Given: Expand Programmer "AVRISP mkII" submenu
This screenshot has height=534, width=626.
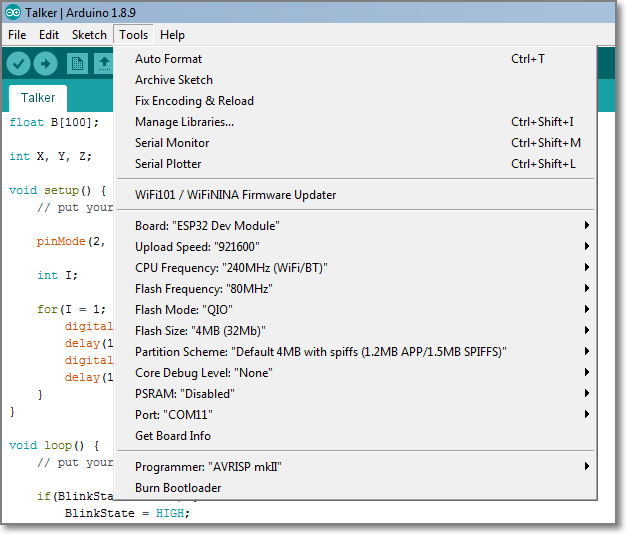Looking at the screenshot, I should [x=355, y=467].
